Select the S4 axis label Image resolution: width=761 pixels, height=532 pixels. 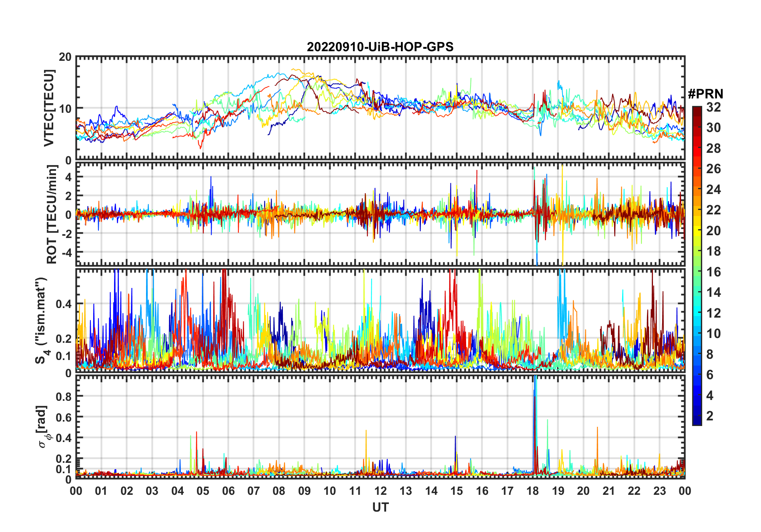coord(41,320)
